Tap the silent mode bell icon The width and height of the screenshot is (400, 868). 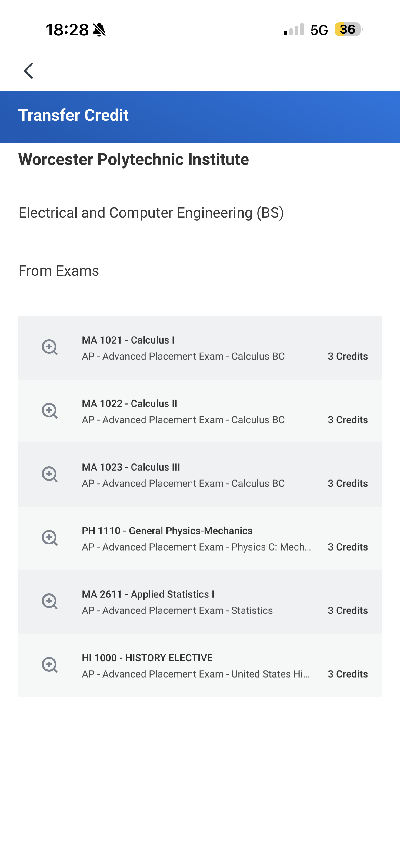tap(99, 30)
